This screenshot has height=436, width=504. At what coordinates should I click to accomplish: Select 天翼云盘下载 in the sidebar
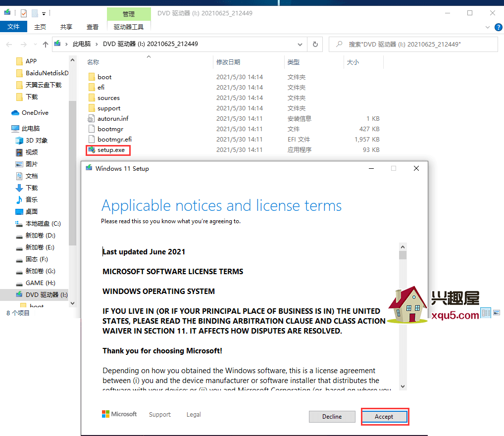point(39,85)
